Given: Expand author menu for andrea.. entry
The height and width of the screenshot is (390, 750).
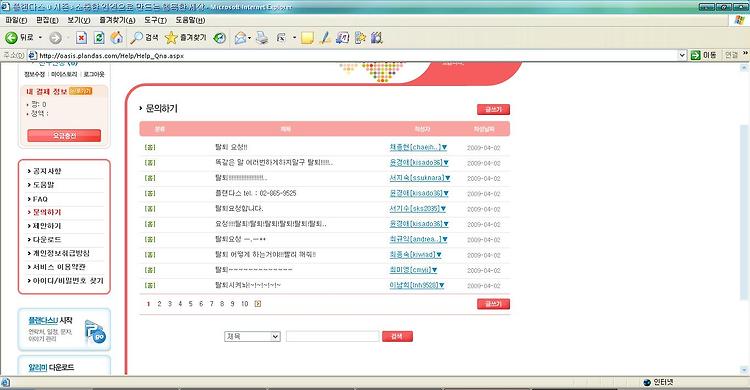Looking at the screenshot, I should [444, 239].
